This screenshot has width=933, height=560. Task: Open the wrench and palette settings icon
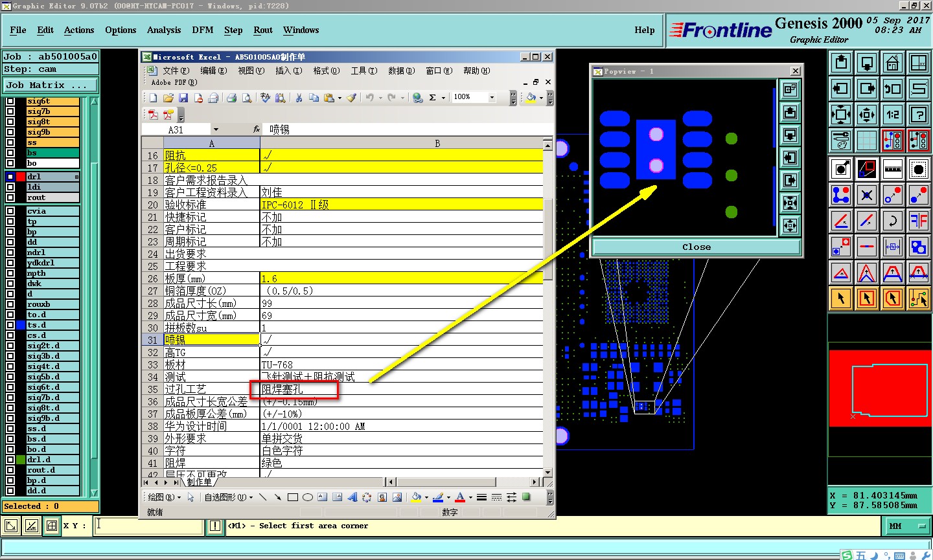click(x=841, y=139)
